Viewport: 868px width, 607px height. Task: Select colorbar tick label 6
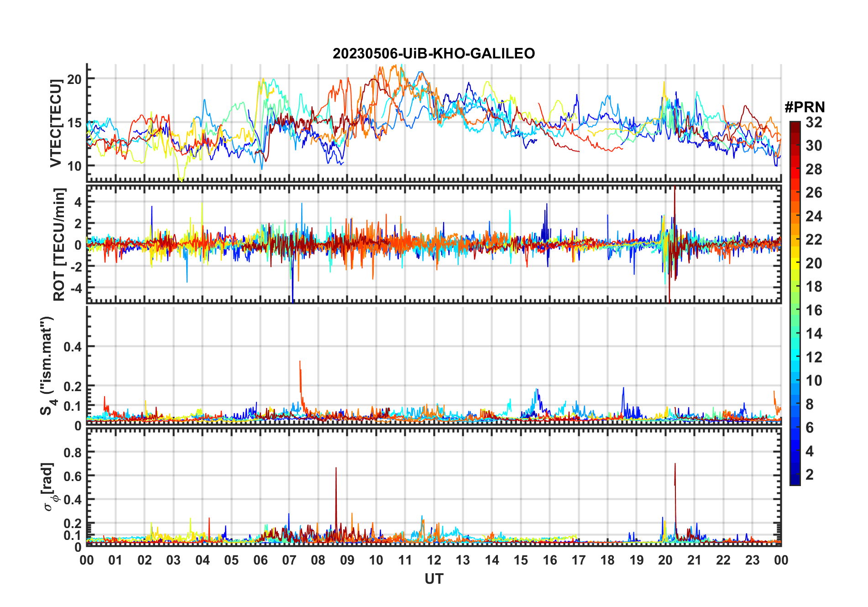[810, 428]
